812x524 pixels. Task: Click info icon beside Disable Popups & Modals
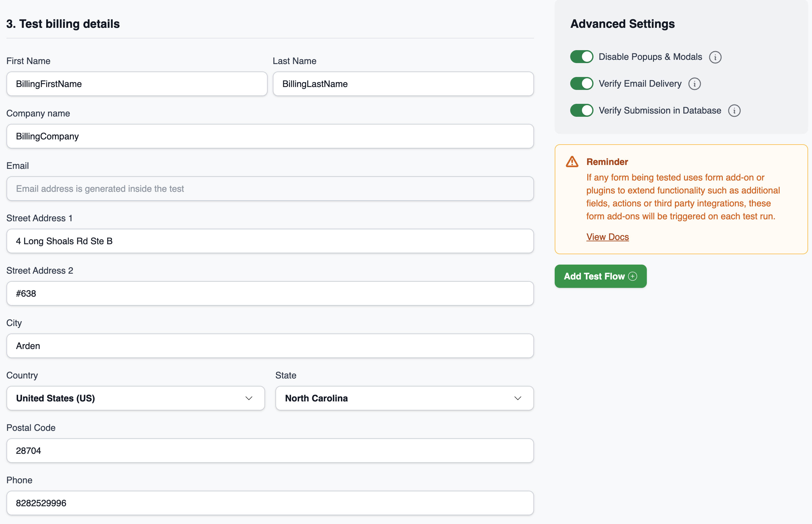coord(715,57)
